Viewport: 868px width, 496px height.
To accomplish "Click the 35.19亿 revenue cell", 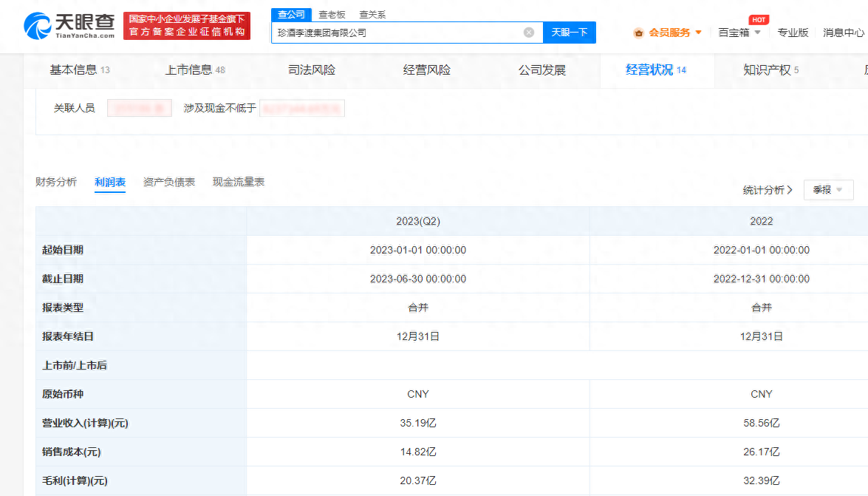I will (x=418, y=423).
